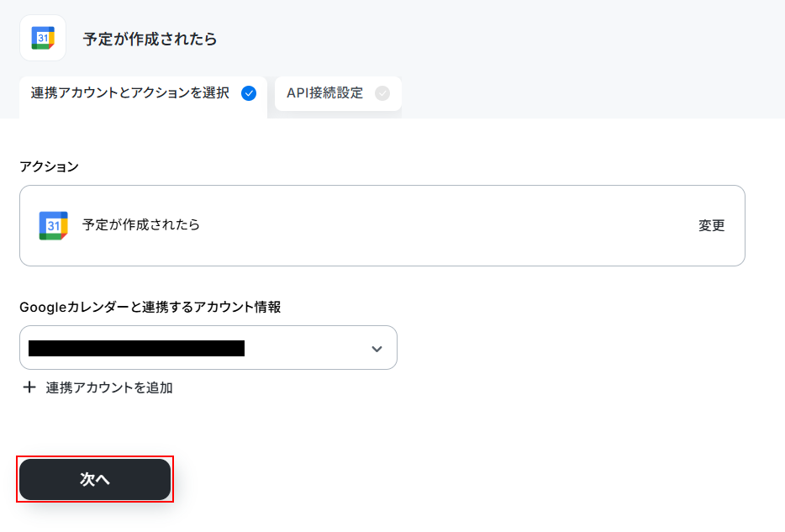Click the アクション section label
The width and height of the screenshot is (785, 532).
point(49,166)
